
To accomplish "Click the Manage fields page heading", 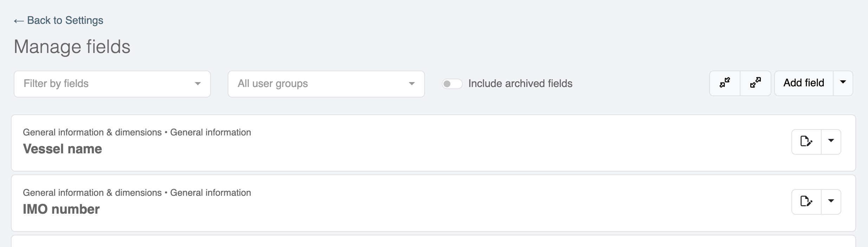I will tap(72, 47).
